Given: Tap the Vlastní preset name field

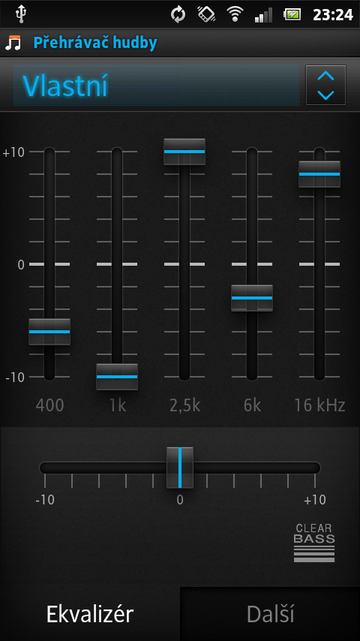Looking at the screenshot, I should click(156, 85).
